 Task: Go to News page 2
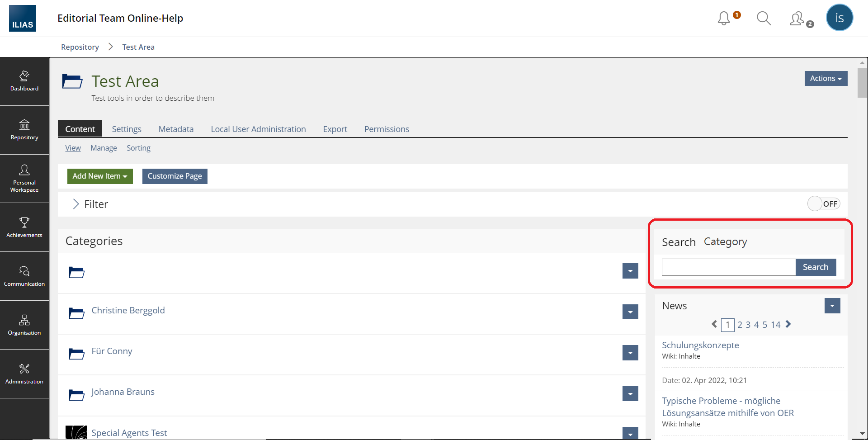point(740,325)
